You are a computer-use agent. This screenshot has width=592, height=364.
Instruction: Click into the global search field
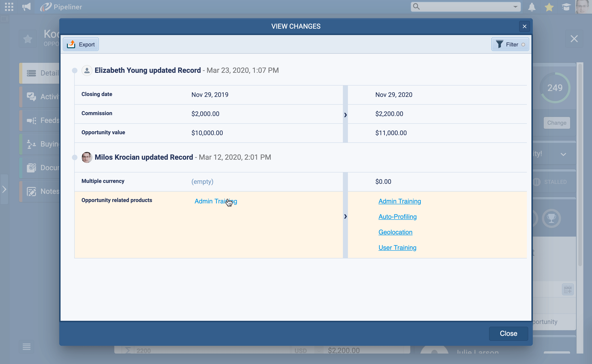[x=463, y=7]
